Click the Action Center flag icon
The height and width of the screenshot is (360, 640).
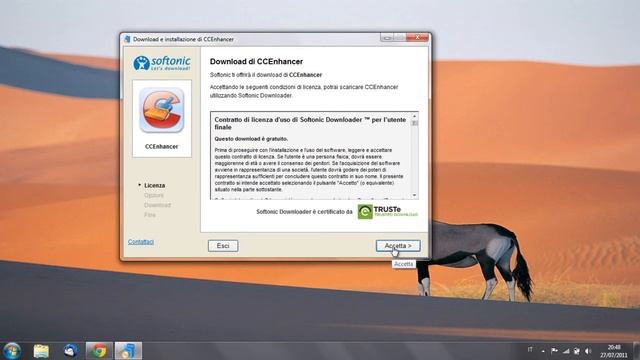[x=554, y=351]
